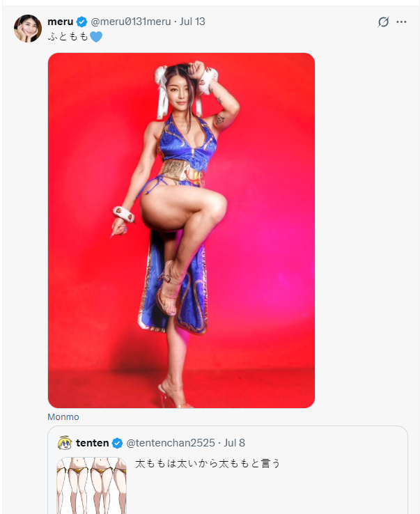The image size is (420, 514).
Task: Open meru's profile avatar picture
Action: [x=28, y=29]
